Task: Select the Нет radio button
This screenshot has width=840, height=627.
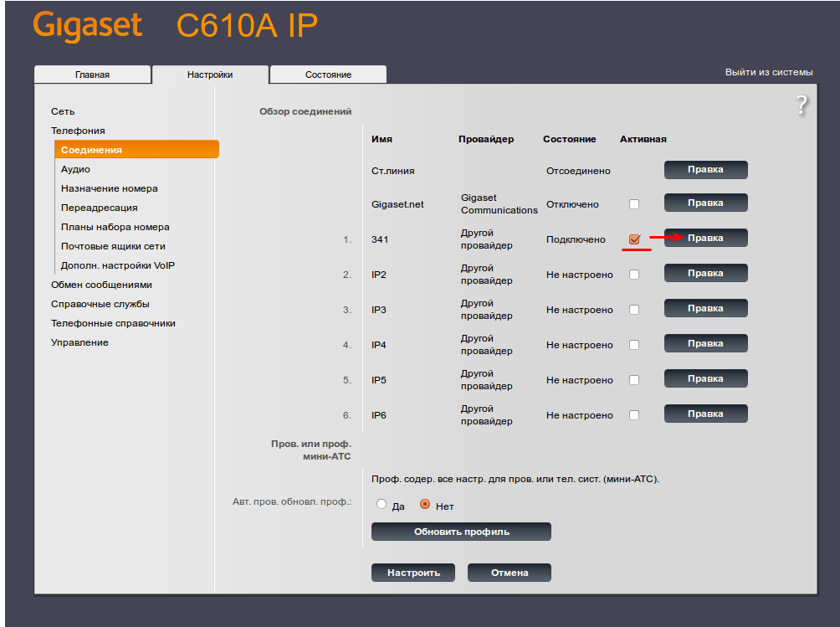Action: (x=425, y=504)
